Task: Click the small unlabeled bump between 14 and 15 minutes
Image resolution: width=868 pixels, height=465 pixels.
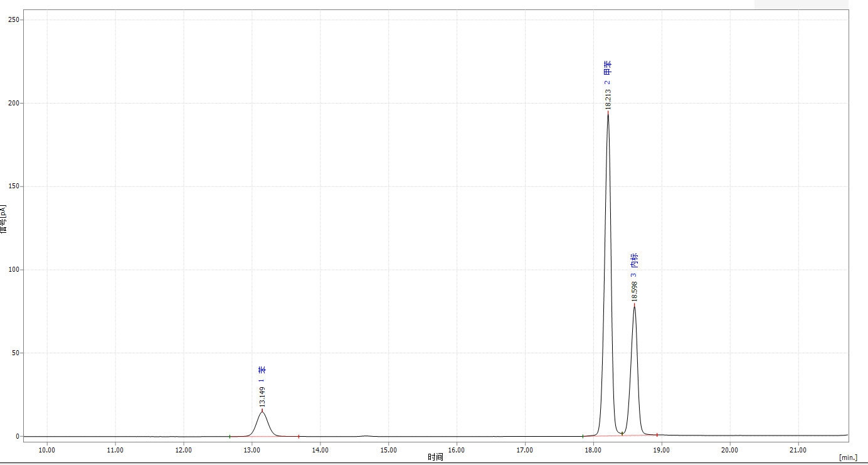Action: [366, 436]
